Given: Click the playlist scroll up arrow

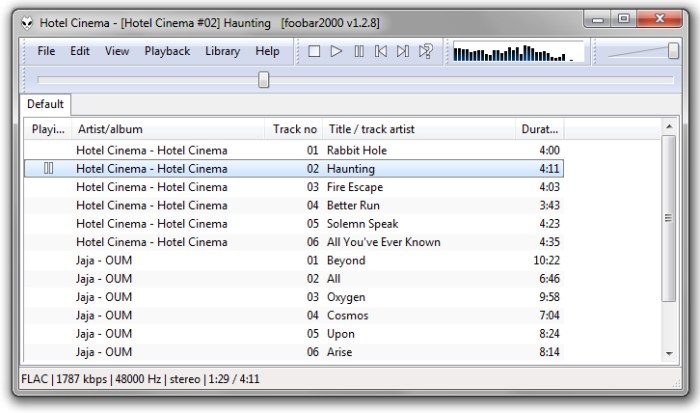Looking at the screenshot, I should 669,127.
